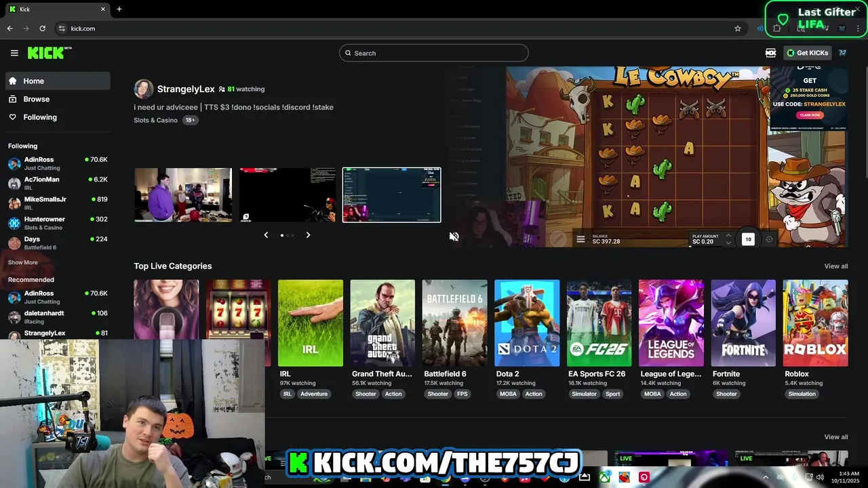The height and width of the screenshot is (488, 868).
Task: Select the second featured stream thumbnail
Action: point(288,195)
